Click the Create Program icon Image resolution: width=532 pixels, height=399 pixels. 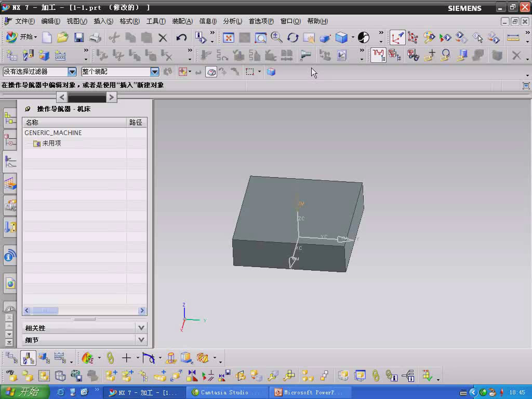point(11,55)
